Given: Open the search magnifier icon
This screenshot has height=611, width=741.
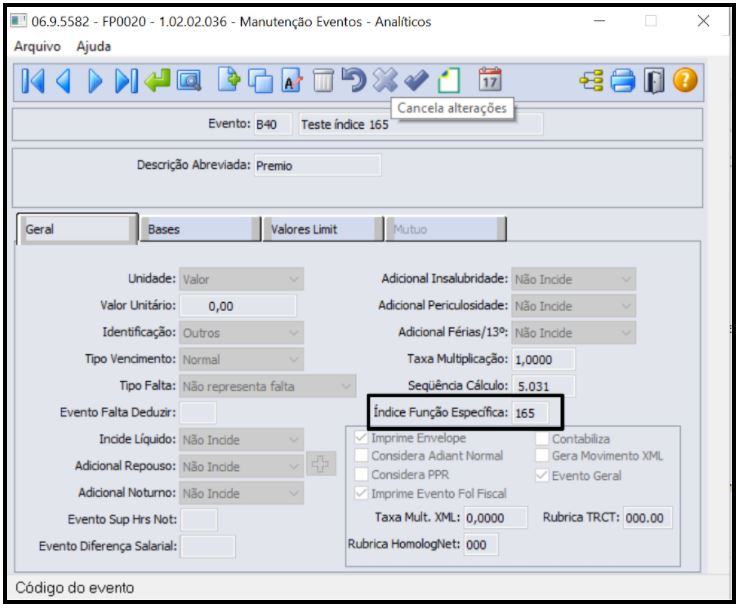Looking at the screenshot, I should (x=189, y=81).
